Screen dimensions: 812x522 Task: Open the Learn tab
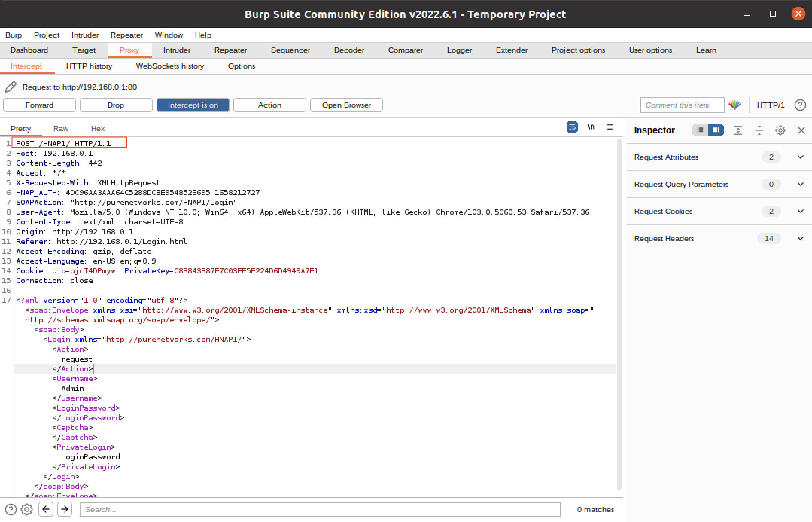pyautogui.click(x=706, y=50)
